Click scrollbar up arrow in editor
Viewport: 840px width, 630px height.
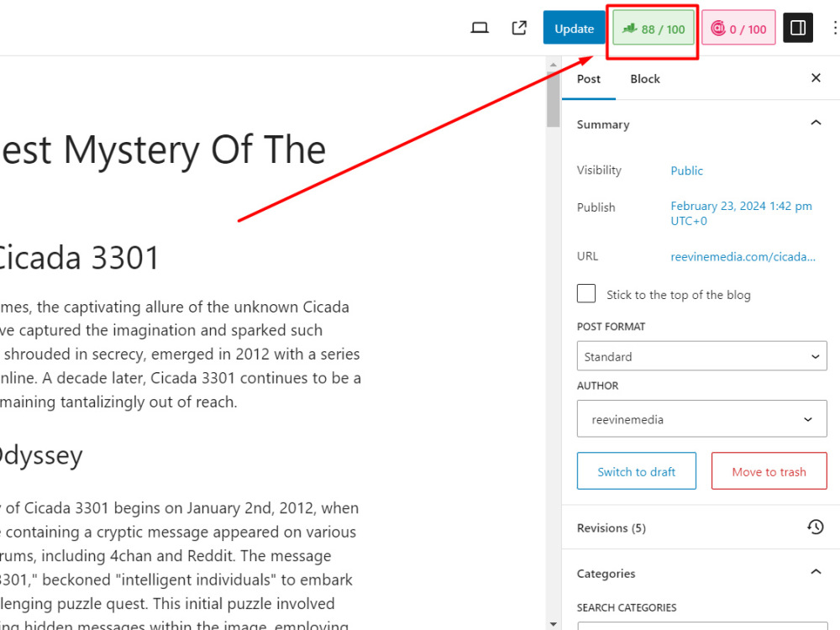tap(554, 65)
